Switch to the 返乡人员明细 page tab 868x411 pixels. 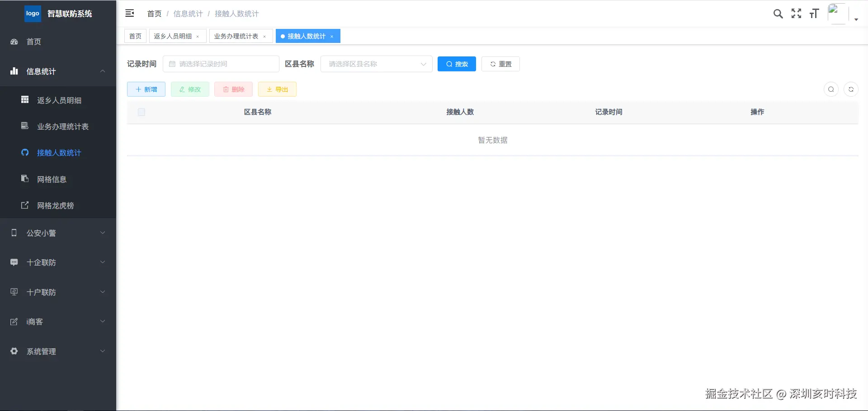pyautogui.click(x=178, y=36)
